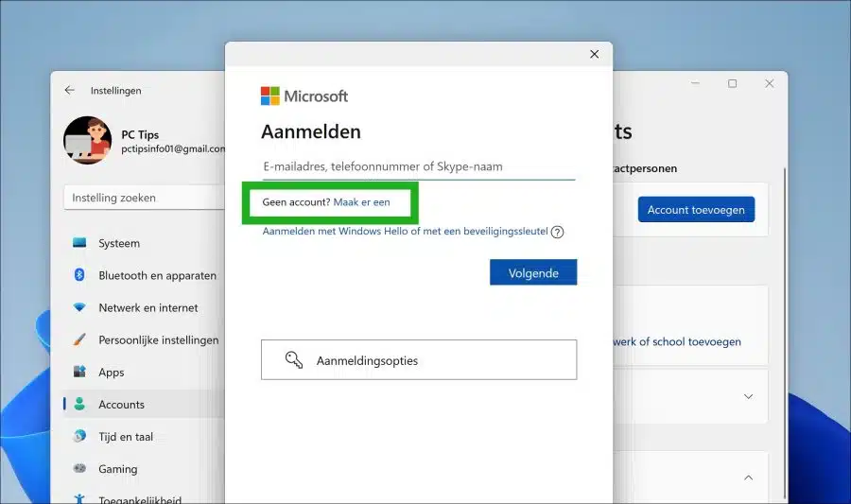This screenshot has height=504, width=851.
Task: Minimize the Instellingen window
Action: [695, 83]
